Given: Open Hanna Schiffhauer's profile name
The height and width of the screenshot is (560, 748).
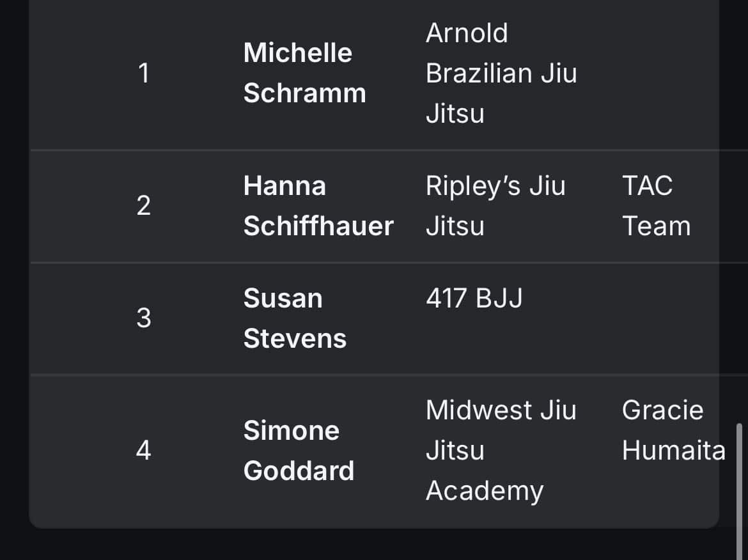Looking at the screenshot, I should tap(318, 206).
